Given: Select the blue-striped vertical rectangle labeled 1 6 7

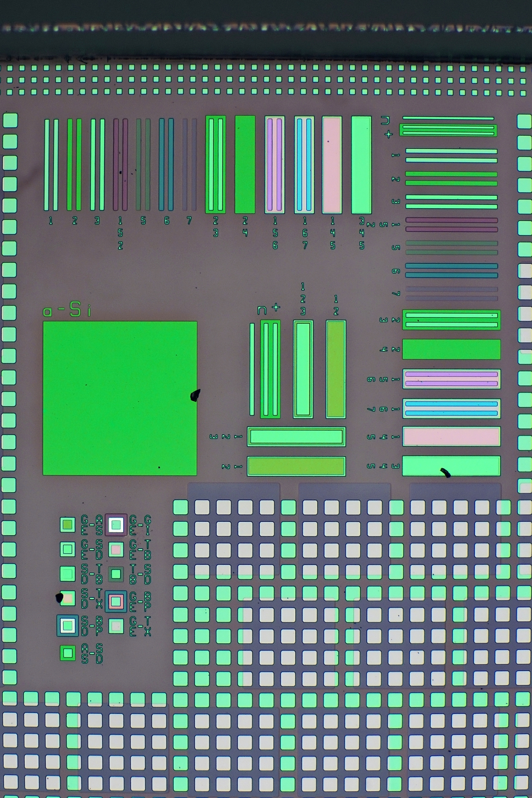Looking at the screenshot, I should (304, 165).
